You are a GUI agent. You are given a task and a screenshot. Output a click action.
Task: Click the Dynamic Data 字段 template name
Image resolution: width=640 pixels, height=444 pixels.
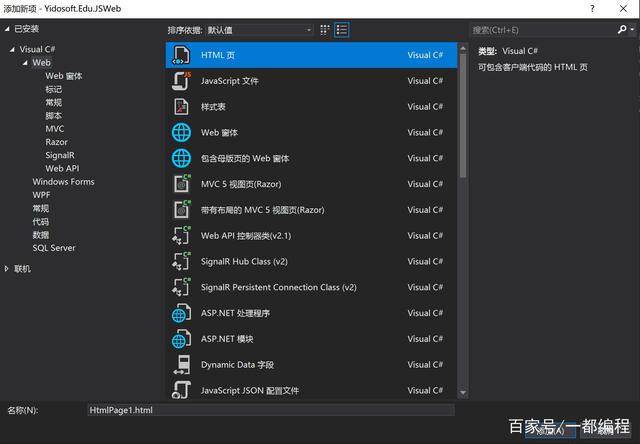[237, 364]
